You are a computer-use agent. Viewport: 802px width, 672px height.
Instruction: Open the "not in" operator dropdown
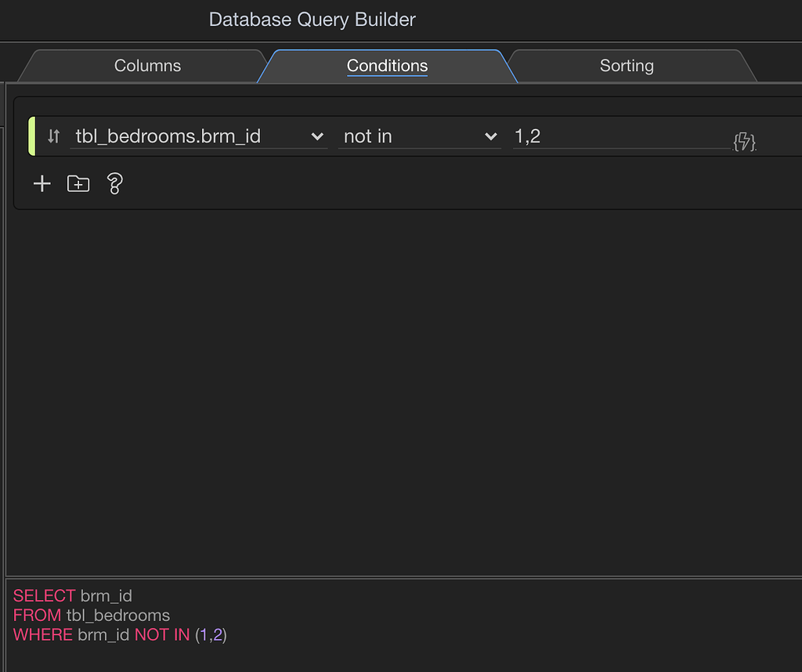coord(407,136)
